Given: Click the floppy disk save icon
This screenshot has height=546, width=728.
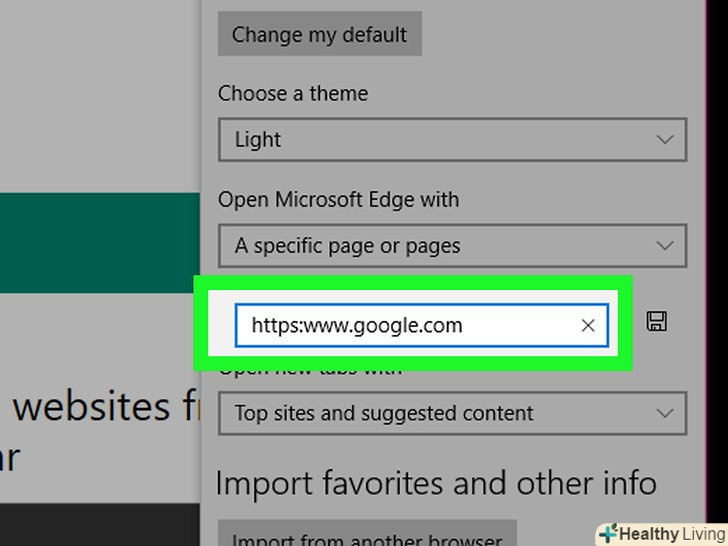Looking at the screenshot, I should pos(657,321).
